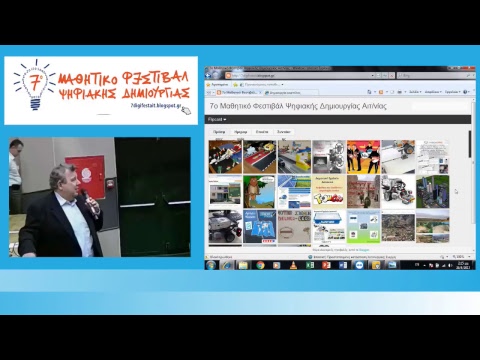Open PowerPoint from the taskbar

tap(326, 265)
